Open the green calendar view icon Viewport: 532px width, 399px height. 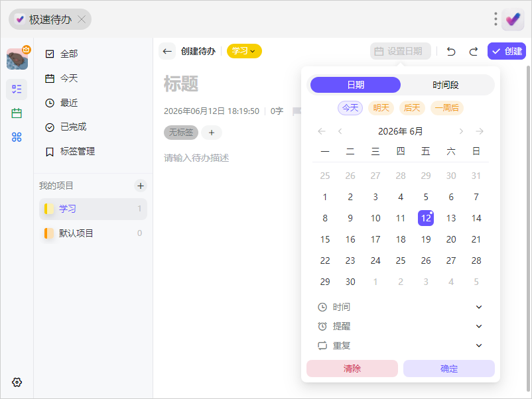pos(17,113)
